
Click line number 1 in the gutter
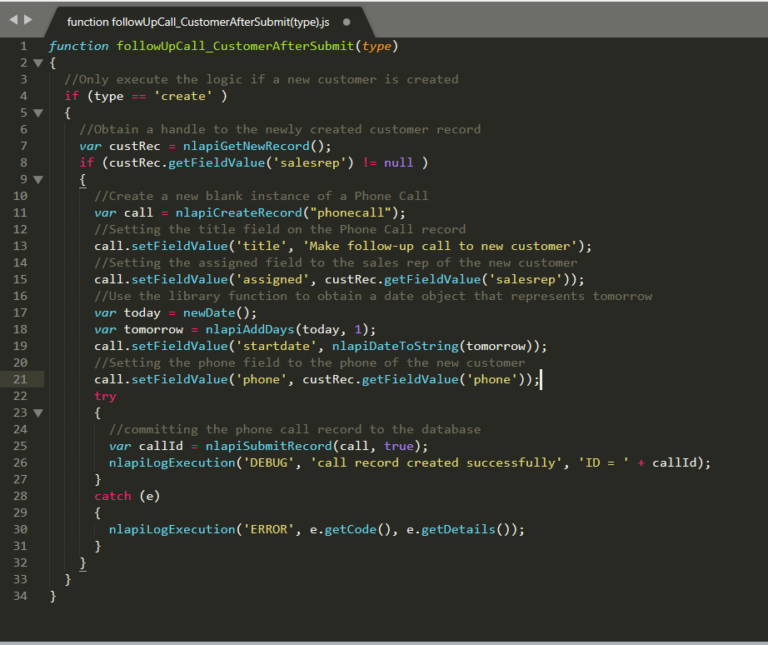(23, 46)
